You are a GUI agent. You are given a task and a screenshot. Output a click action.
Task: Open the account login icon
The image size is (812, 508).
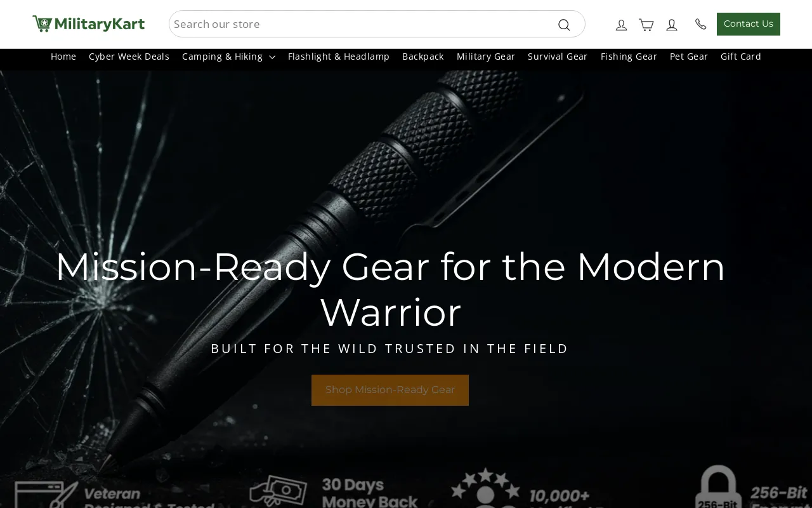(622, 25)
